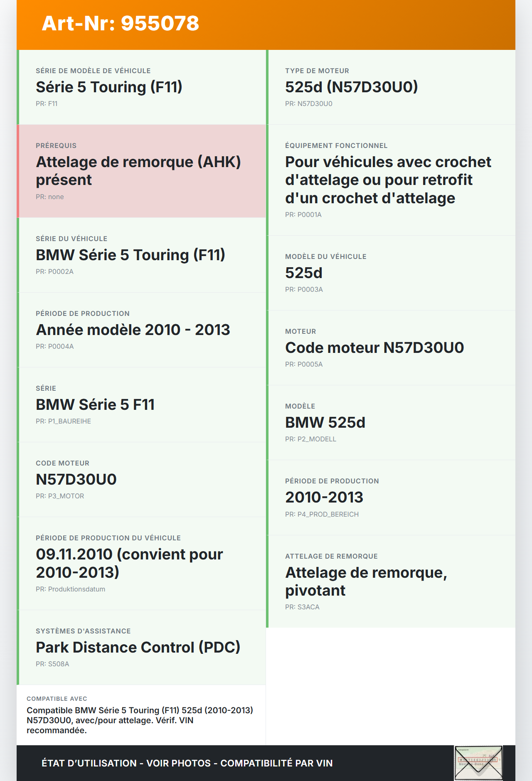The width and height of the screenshot is (532, 781).
Task: Click the N57D30U0 code moteur value
Action: (x=76, y=479)
